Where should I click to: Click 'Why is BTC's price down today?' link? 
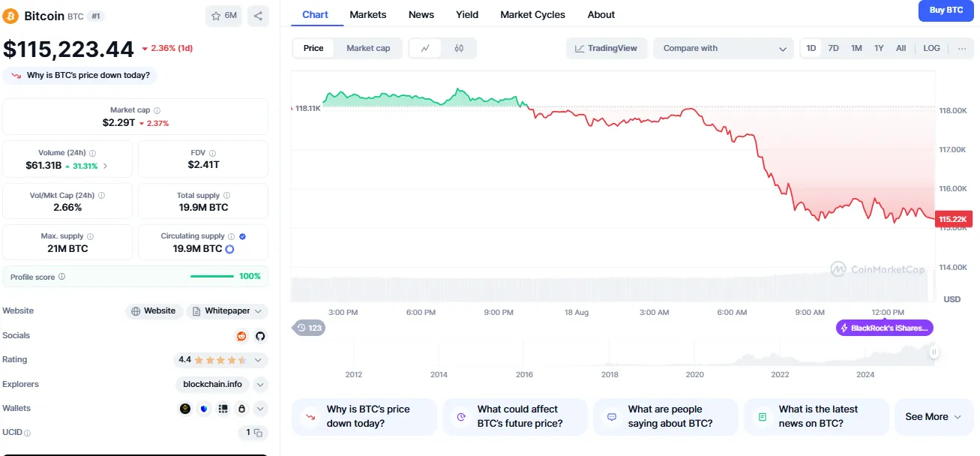pos(81,75)
